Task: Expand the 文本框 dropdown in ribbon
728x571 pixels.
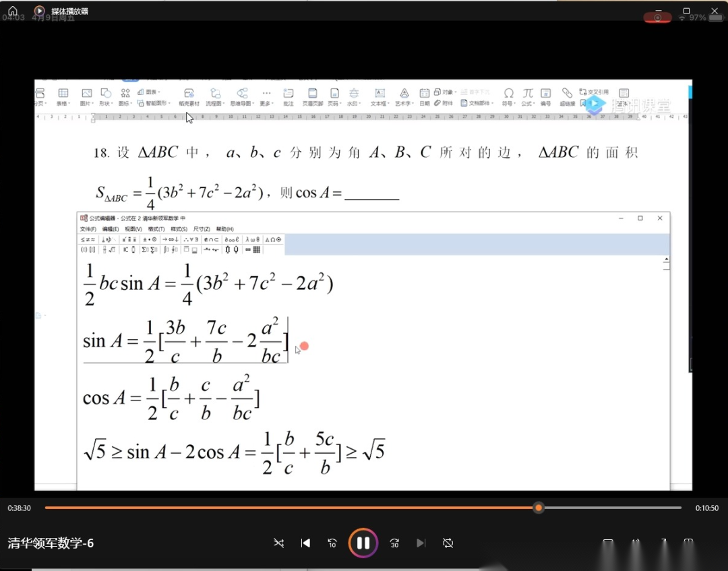Action: pos(380,104)
